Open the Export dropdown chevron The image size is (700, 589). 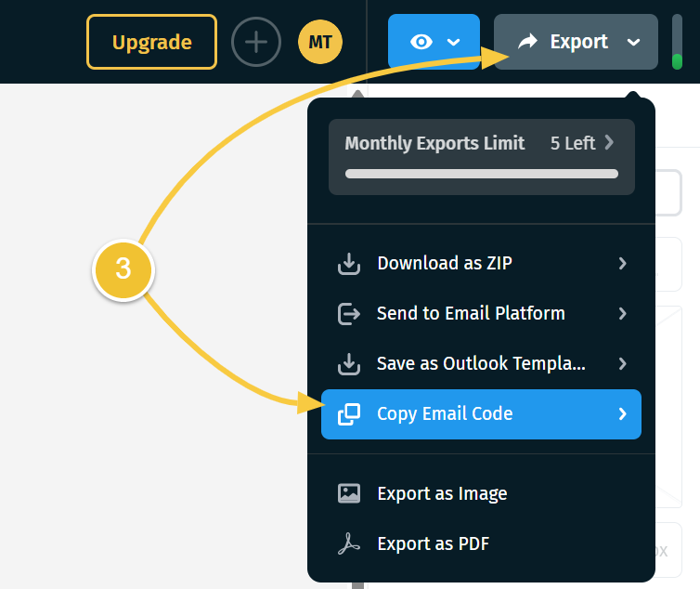[633, 43]
